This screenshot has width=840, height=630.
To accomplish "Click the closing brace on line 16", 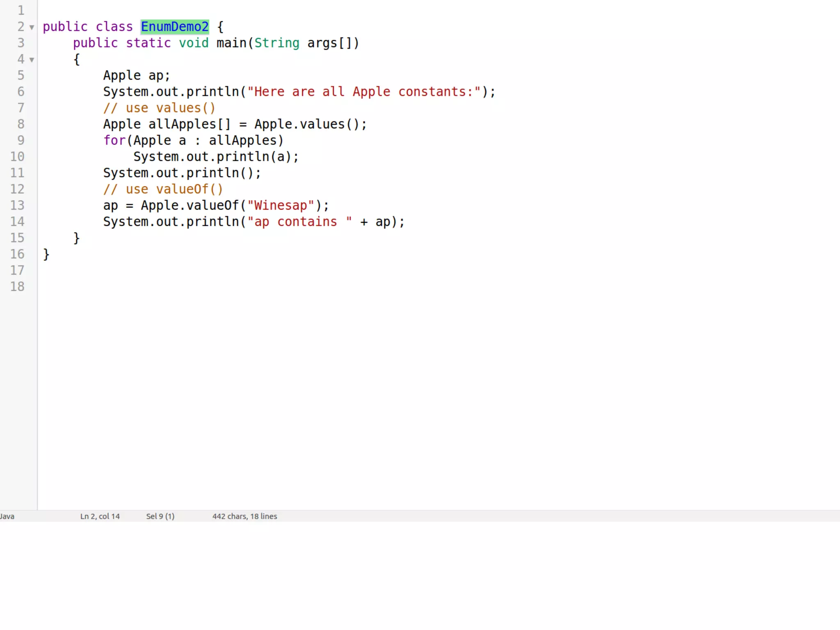I will tap(46, 254).
